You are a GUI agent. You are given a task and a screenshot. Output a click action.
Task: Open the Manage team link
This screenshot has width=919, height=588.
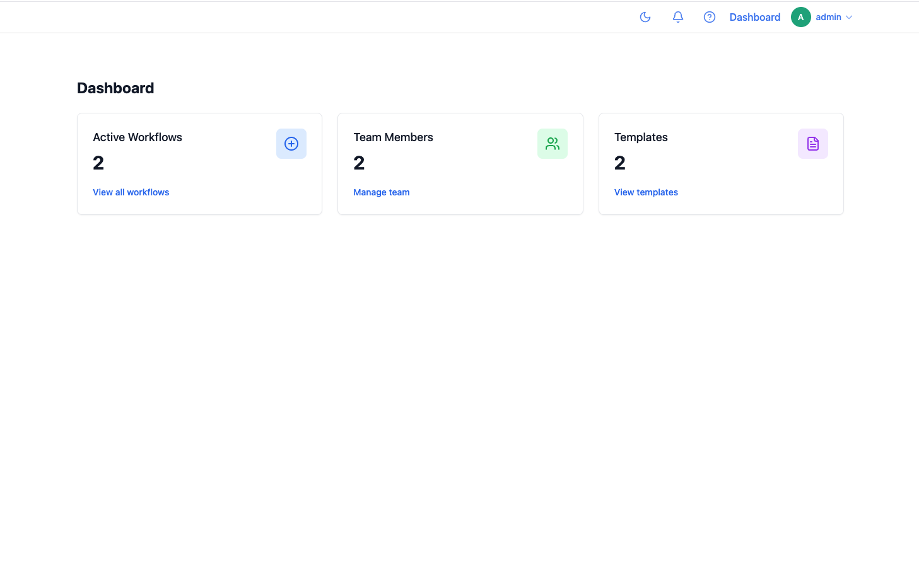[381, 192]
